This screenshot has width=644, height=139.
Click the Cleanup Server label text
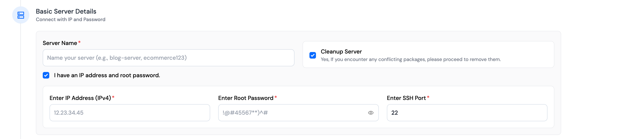click(341, 52)
